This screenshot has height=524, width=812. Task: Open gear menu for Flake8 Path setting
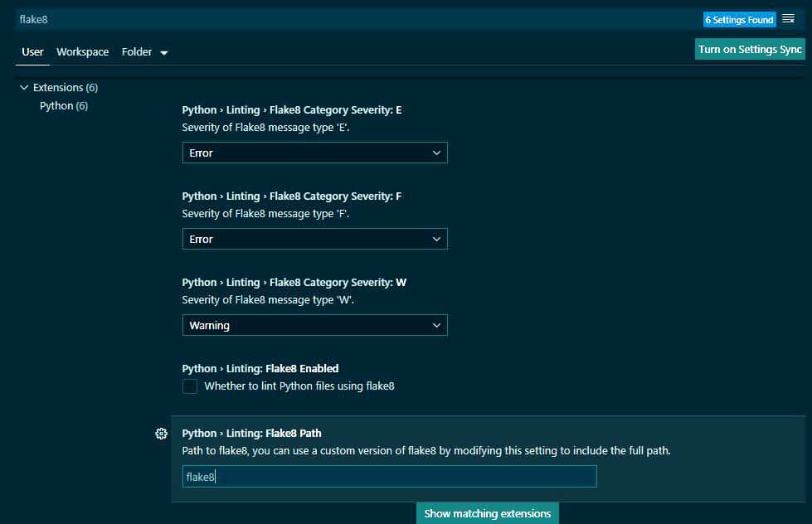162,434
